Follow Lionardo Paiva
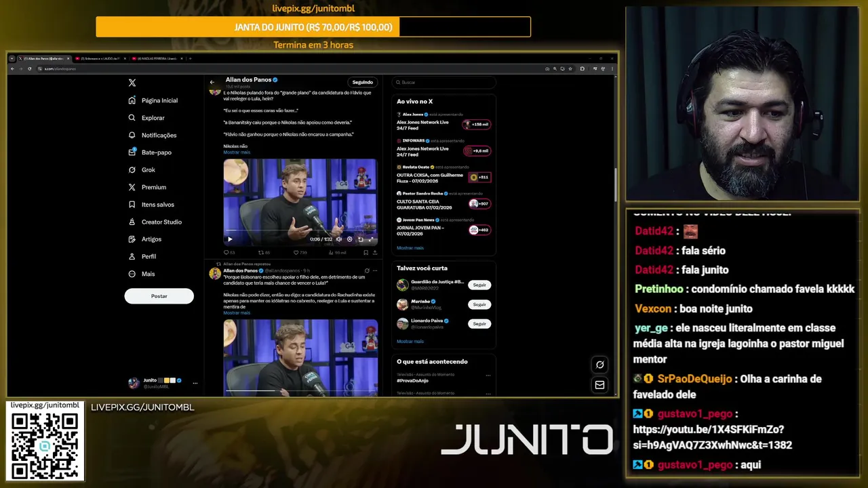The image size is (868, 488). coord(479,324)
